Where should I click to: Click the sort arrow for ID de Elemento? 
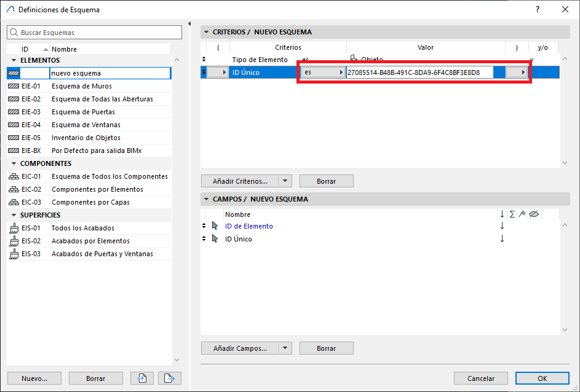(502, 226)
